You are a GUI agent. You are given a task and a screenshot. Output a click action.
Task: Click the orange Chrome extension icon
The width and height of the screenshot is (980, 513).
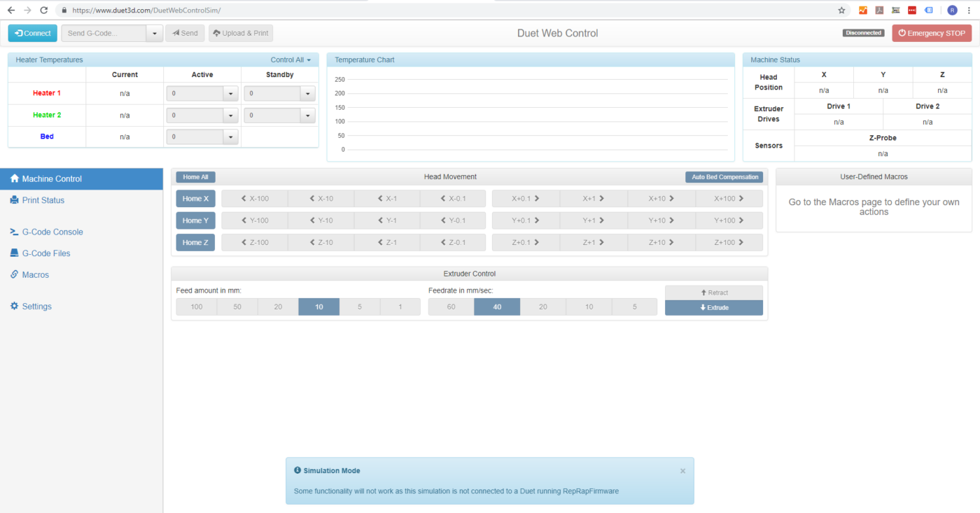(863, 10)
